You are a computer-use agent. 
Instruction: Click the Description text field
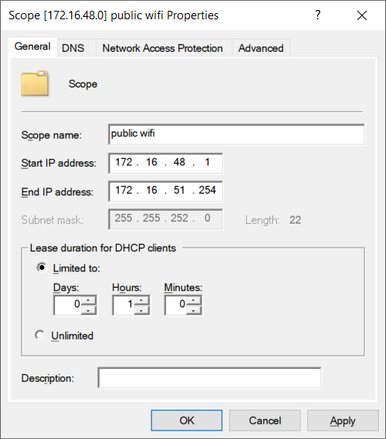tap(210, 378)
